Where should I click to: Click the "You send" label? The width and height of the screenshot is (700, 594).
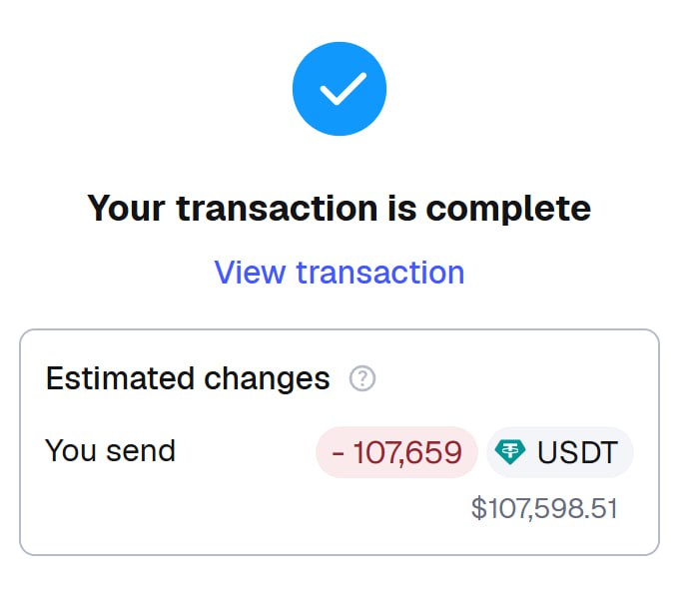tap(110, 450)
